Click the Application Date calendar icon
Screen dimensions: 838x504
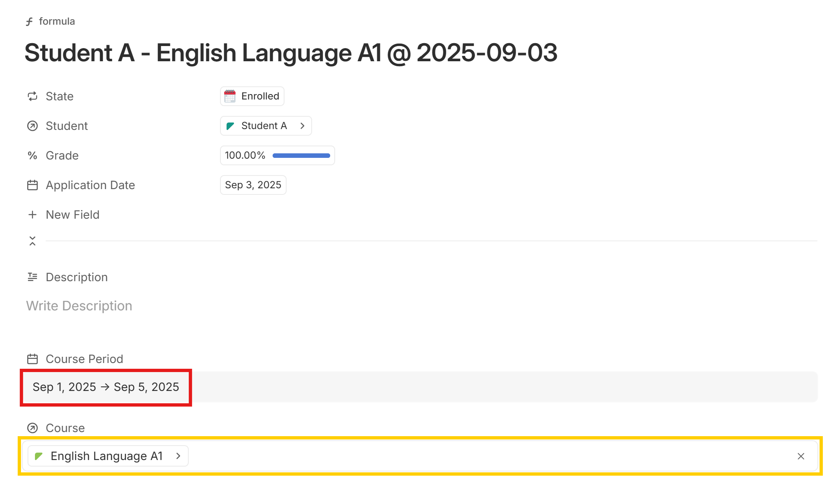pos(32,185)
